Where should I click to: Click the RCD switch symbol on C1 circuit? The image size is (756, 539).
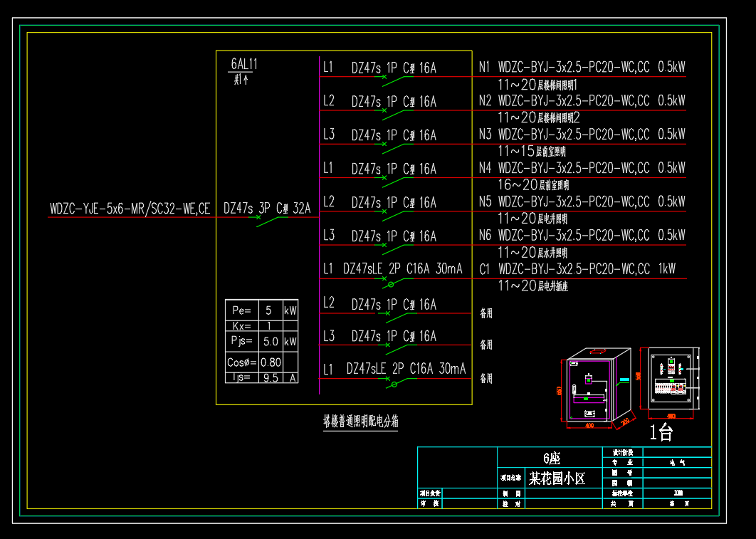click(x=394, y=283)
